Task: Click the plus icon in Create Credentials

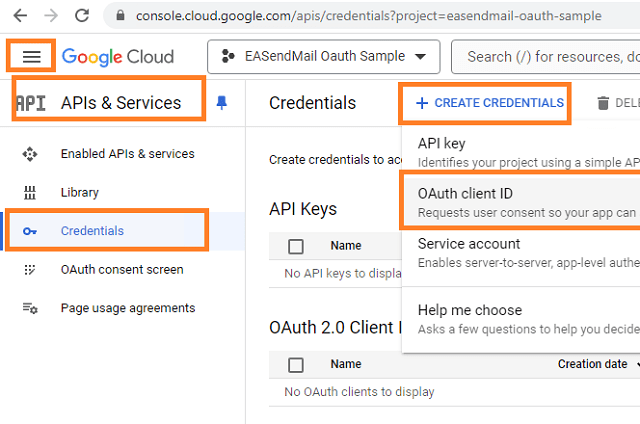Action: tap(422, 103)
